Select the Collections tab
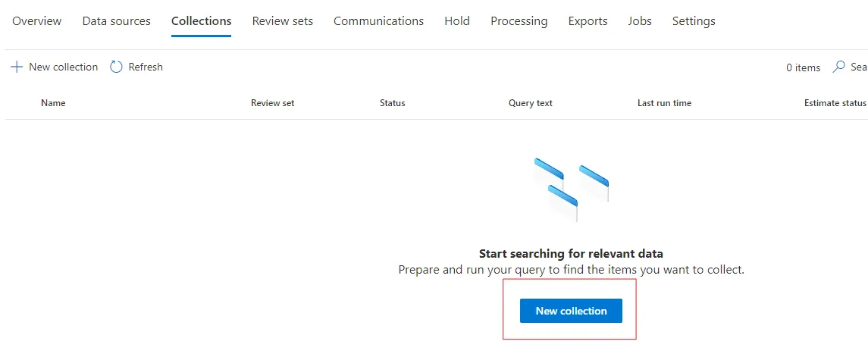 201,21
